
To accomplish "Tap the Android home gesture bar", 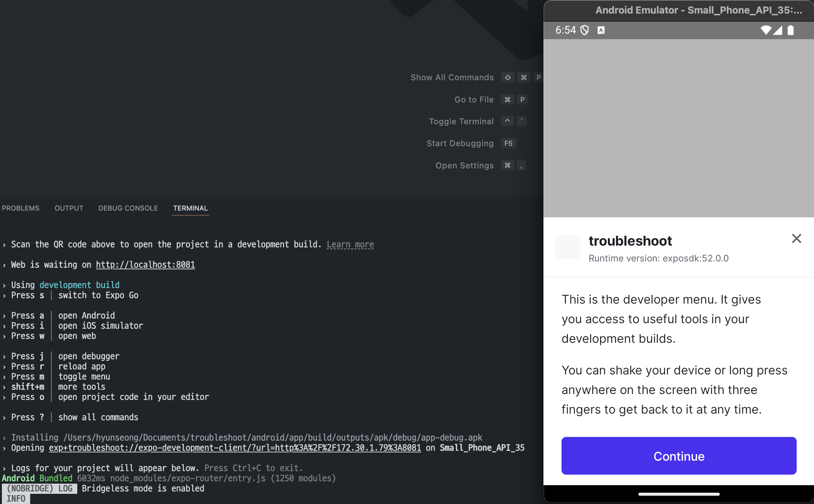I will (679, 494).
